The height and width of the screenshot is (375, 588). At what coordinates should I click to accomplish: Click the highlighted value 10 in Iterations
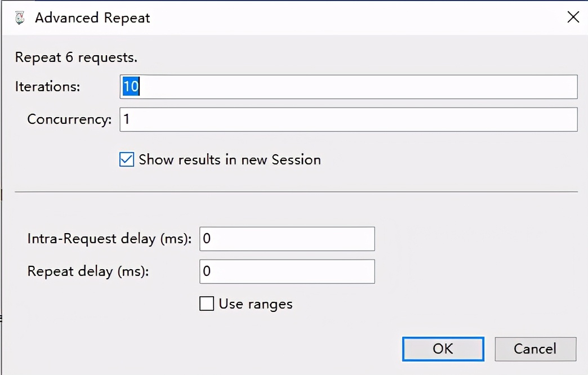131,87
